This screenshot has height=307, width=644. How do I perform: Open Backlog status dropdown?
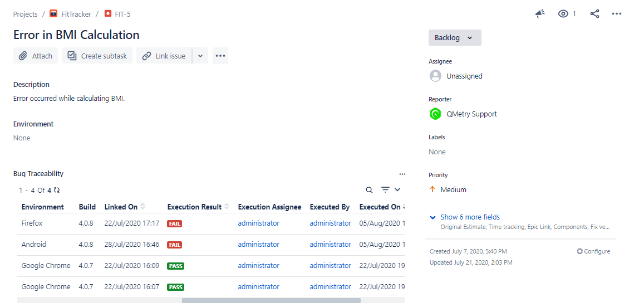[x=455, y=38]
